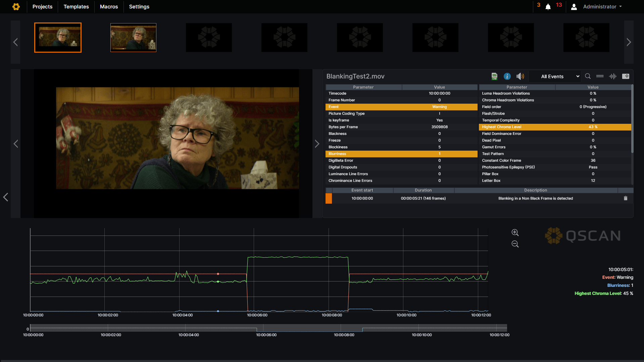Open the Projects menu
The width and height of the screenshot is (644, 362).
(42, 7)
